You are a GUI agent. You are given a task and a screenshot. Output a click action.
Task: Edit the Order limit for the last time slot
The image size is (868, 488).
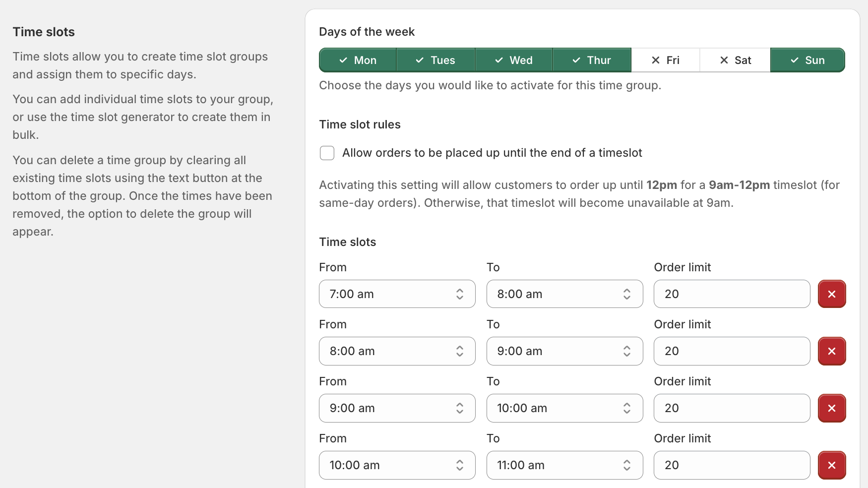[x=732, y=465]
